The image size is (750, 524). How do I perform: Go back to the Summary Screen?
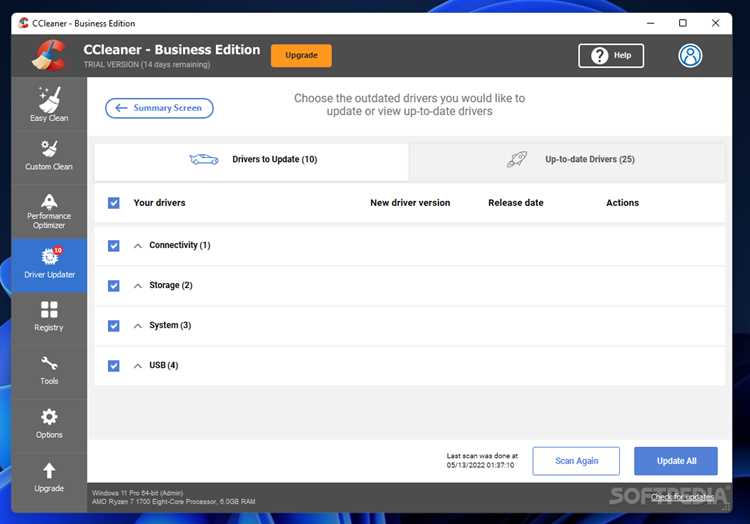coord(159,108)
